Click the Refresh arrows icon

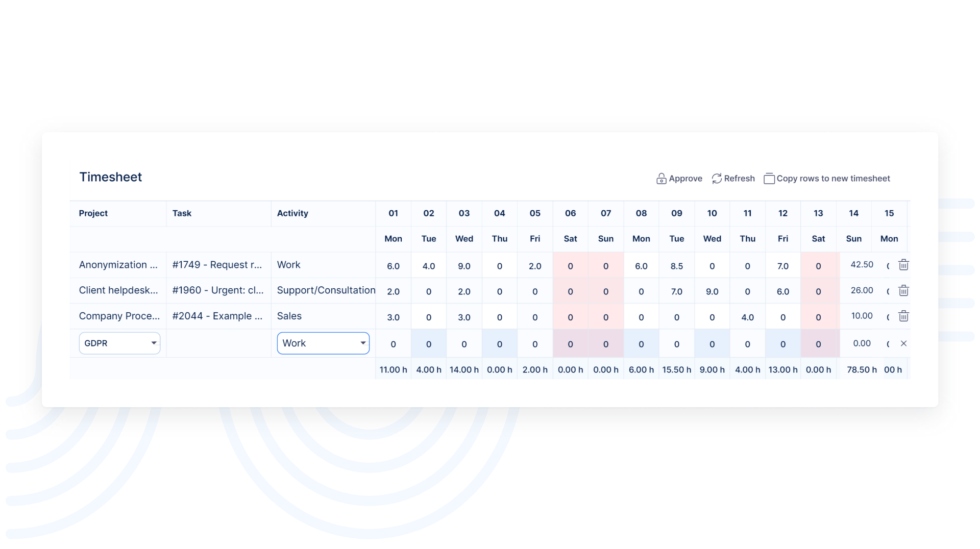[717, 179]
